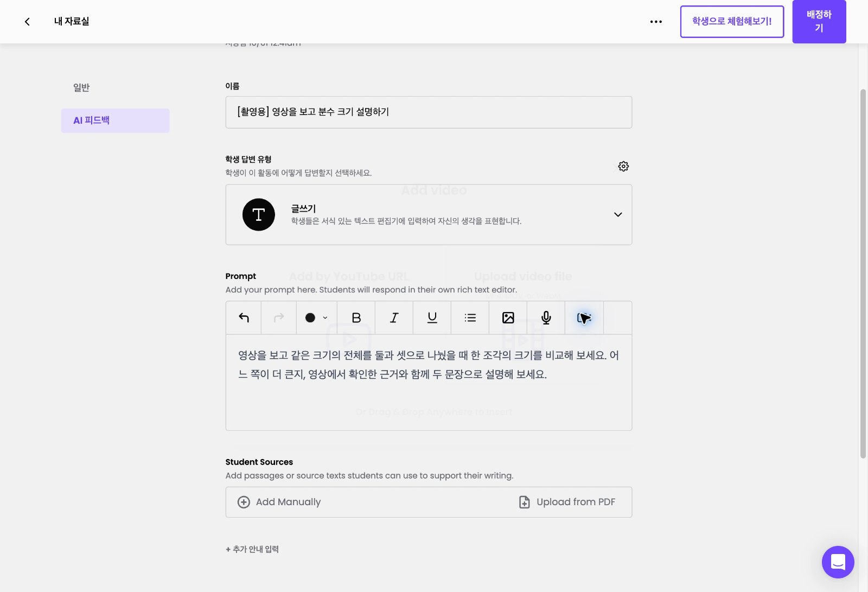The image size is (868, 592).
Task: Click the 배정하기 button
Action: click(819, 22)
